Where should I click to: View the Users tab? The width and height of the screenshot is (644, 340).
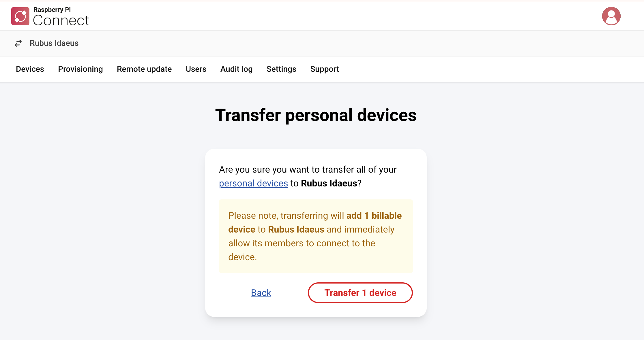(196, 69)
